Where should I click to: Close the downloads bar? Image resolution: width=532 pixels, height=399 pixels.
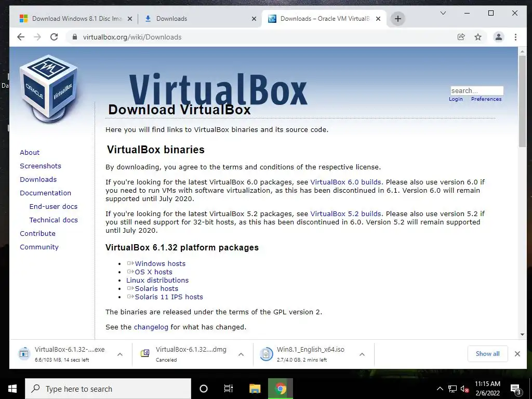tap(517, 354)
